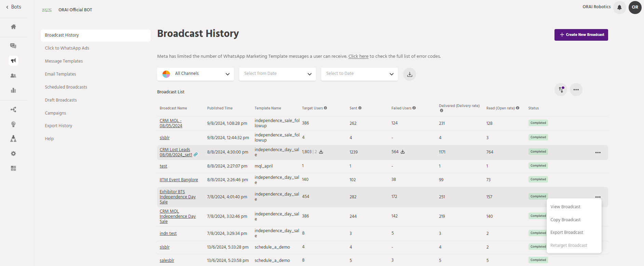Click the OR user avatar
Screen dimensions: 644x266
click(x=635, y=7)
